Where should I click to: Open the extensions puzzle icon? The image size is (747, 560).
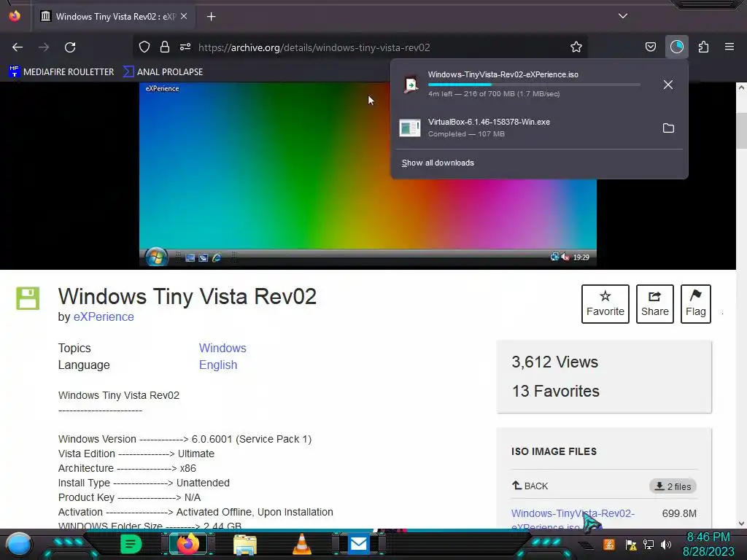click(703, 47)
